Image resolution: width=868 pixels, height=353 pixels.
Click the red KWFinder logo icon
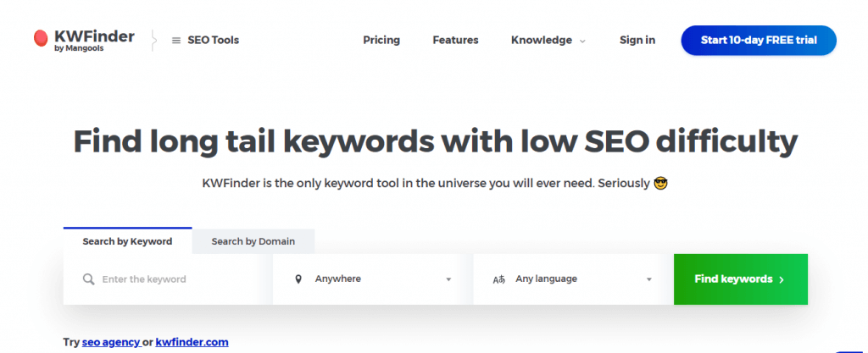click(x=40, y=38)
